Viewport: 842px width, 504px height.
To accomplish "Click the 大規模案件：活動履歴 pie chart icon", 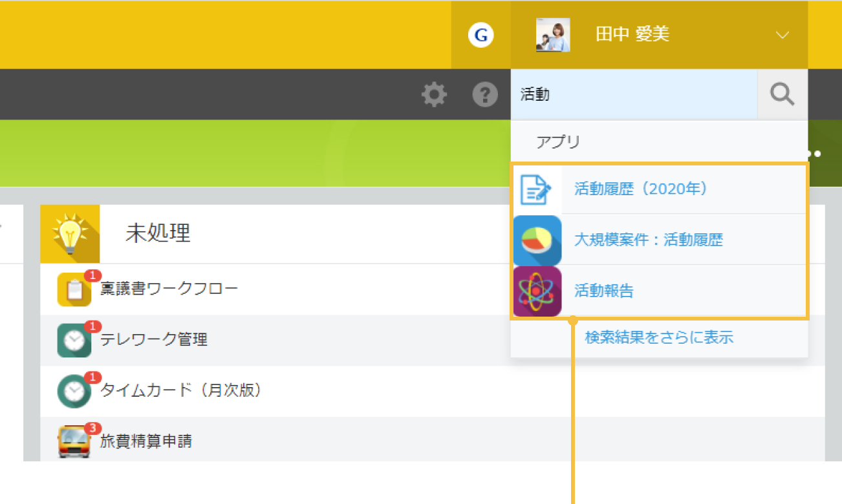I will point(537,240).
